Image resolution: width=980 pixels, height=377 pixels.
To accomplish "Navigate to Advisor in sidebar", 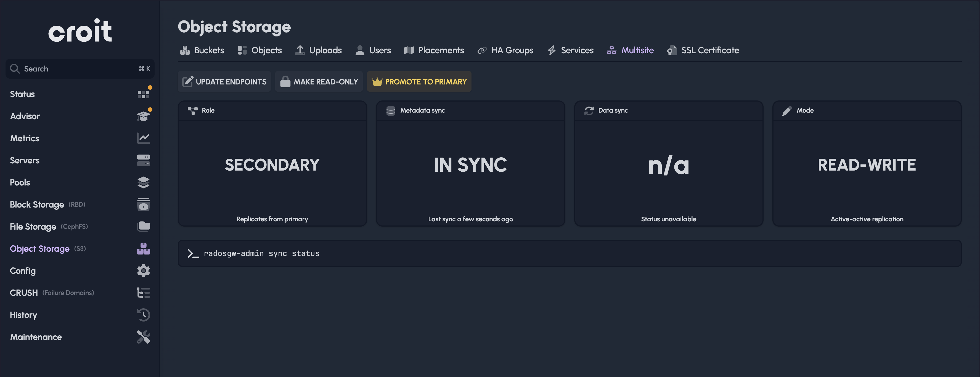I will tap(25, 116).
